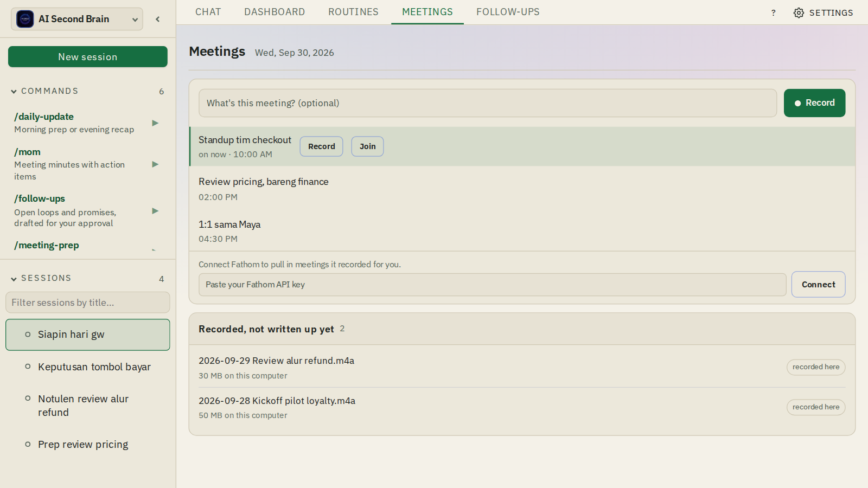Run the /daily-update command play arrow
Screen dimensions: 868x488
(x=155, y=123)
